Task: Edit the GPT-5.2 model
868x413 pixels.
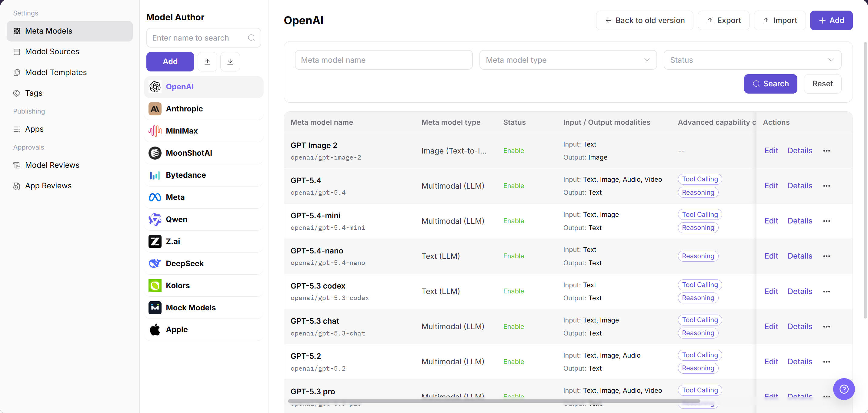Action: [x=771, y=362]
